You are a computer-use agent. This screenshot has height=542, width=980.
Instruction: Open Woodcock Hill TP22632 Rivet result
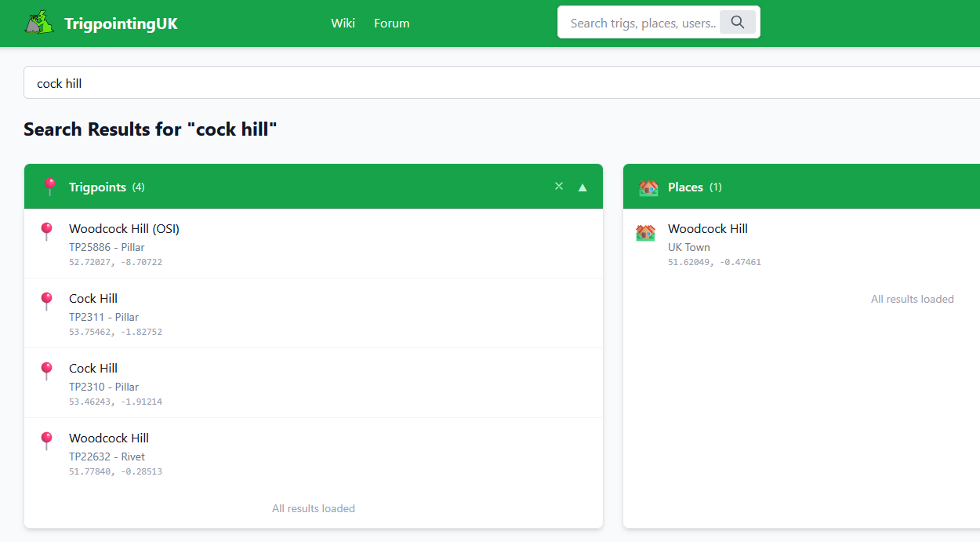click(x=314, y=453)
